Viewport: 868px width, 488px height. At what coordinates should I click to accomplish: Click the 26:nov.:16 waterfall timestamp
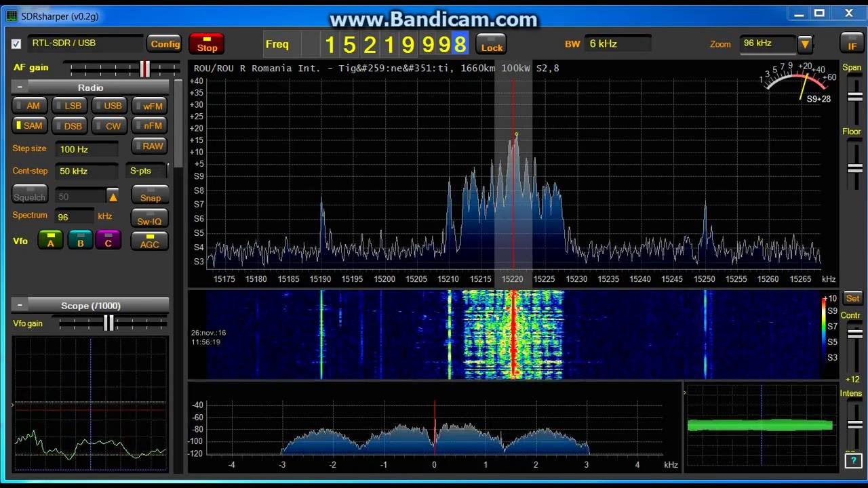208,333
